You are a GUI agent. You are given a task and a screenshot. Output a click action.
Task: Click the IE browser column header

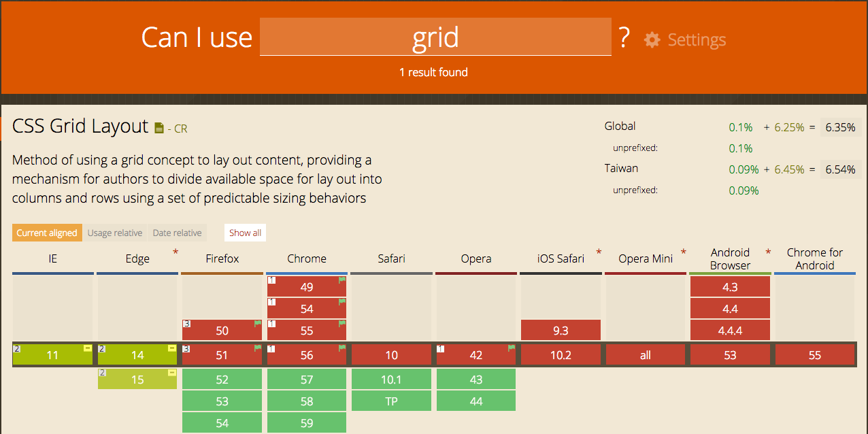(x=52, y=258)
